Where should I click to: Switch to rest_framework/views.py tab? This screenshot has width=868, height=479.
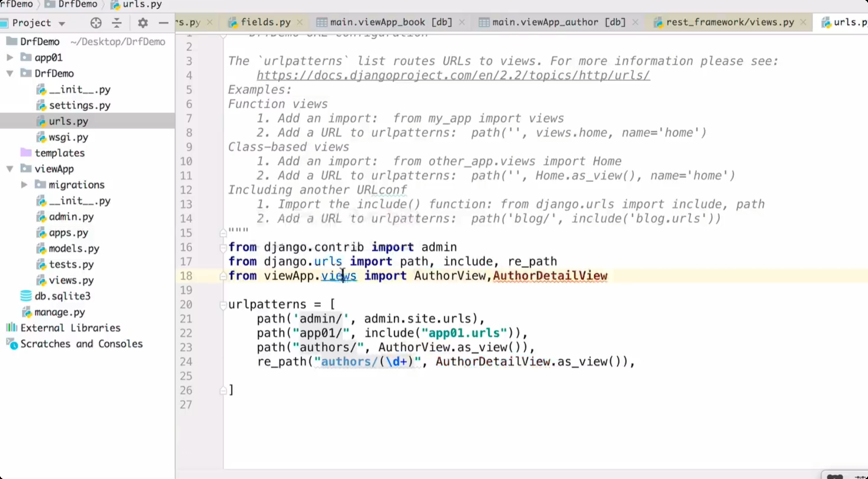pos(729,22)
